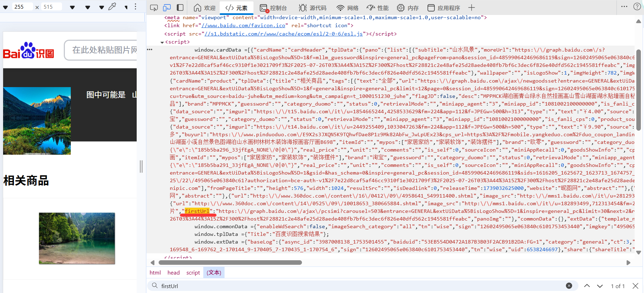The width and height of the screenshot is (644, 293).
Task: Open the 应用程序 application tab
Action: pos(444,8)
